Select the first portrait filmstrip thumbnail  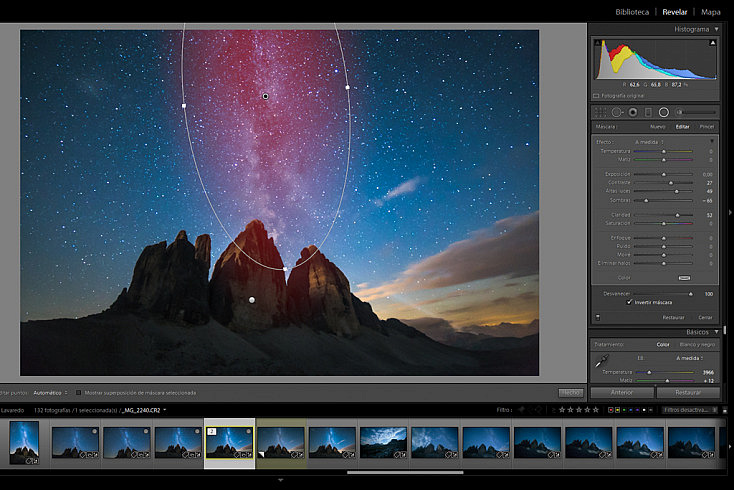(x=24, y=442)
